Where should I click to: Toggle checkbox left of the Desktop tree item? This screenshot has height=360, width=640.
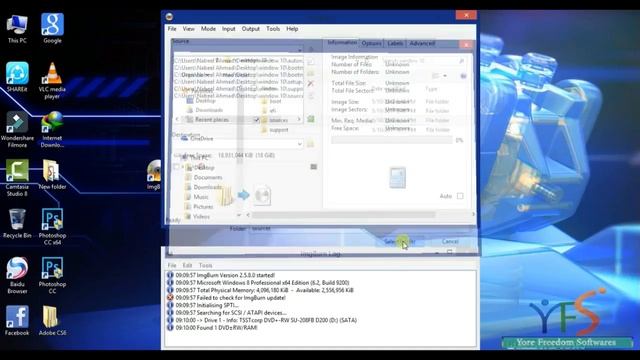(176, 167)
